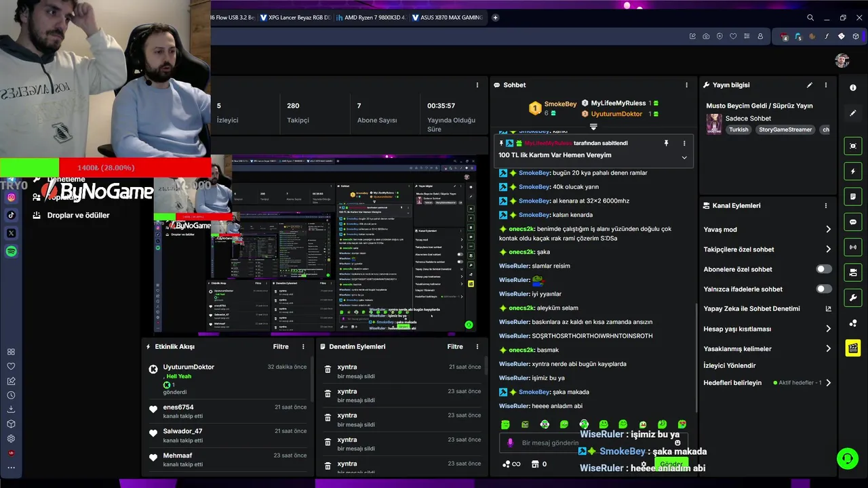Open Sohbet panel three-dot menu

coord(686,85)
